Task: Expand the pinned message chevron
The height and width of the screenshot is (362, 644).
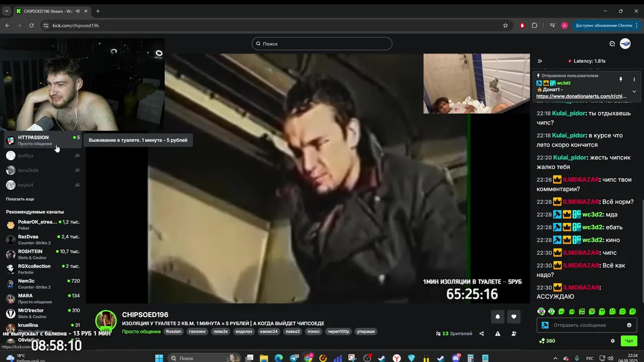Action: (x=634, y=92)
